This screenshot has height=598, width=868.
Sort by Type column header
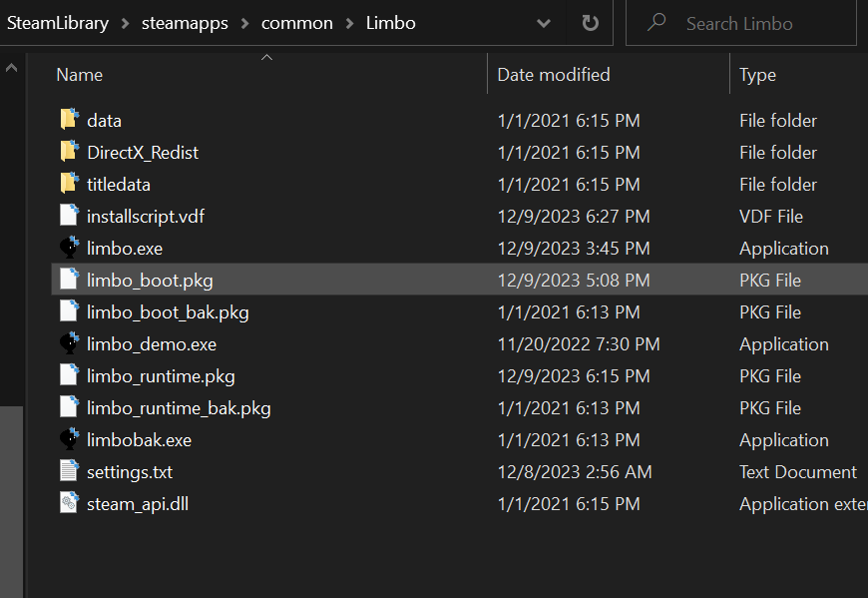758,75
